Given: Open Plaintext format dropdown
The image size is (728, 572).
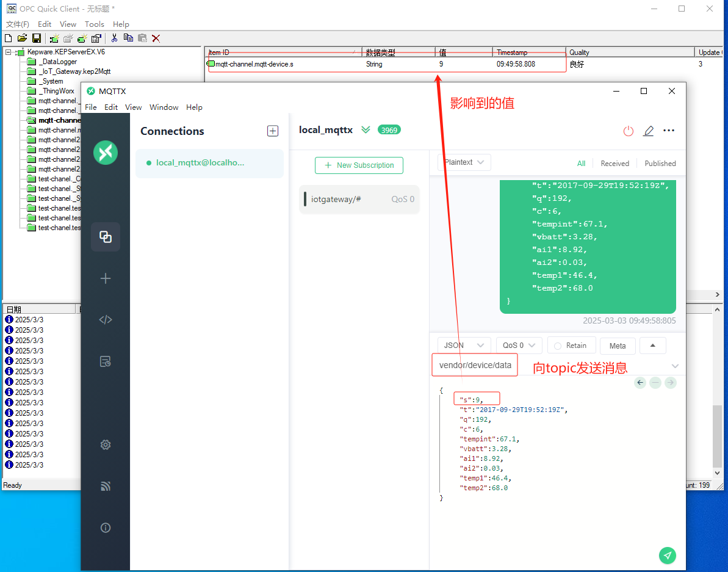Looking at the screenshot, I should [464, 162].
